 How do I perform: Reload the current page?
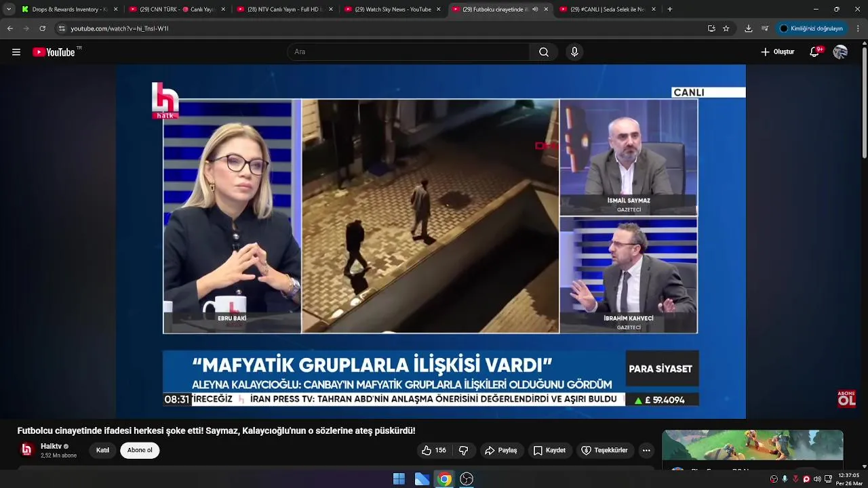click(x=42, y=28)
